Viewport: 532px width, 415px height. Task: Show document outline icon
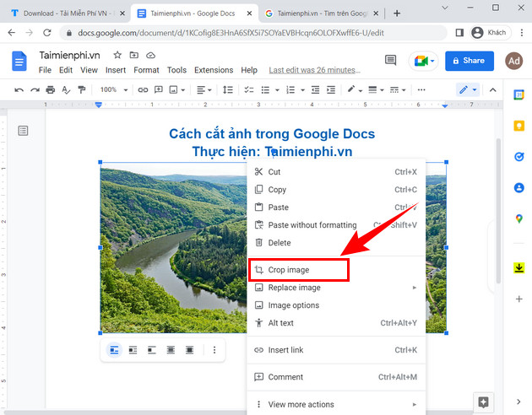(23, 131)
